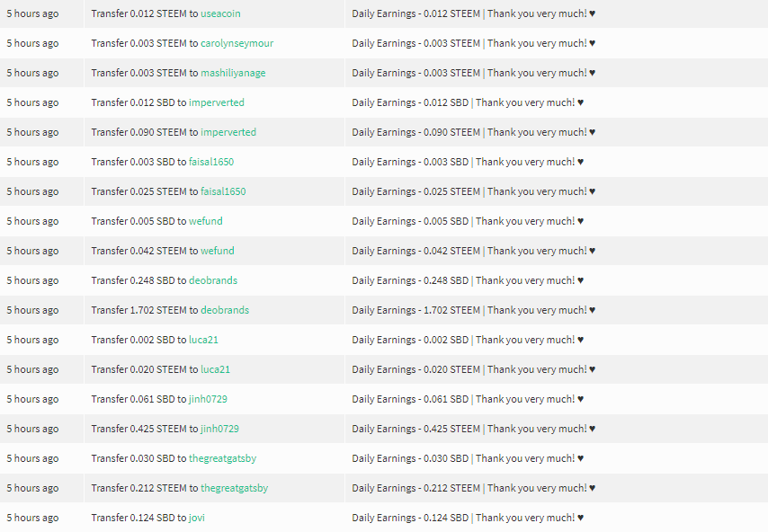Open luca21 link in 0.020 STEEM transfer

click(216, 369)
